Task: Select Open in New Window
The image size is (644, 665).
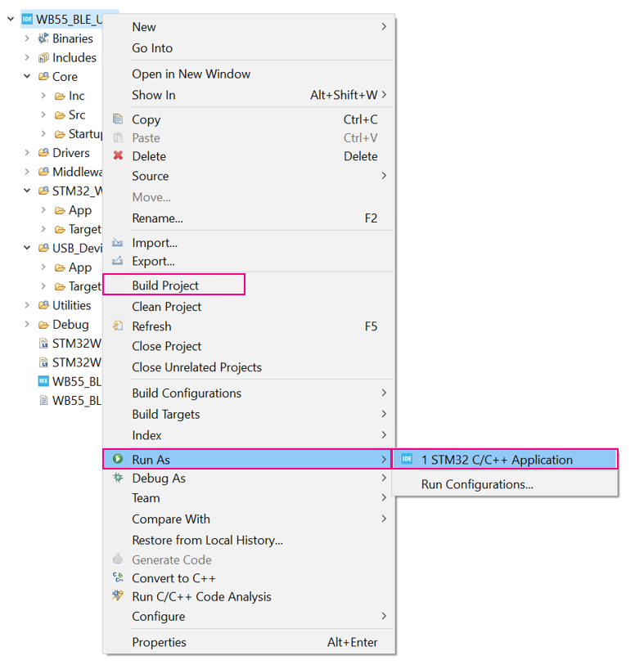Action: (x=249, y=74)
